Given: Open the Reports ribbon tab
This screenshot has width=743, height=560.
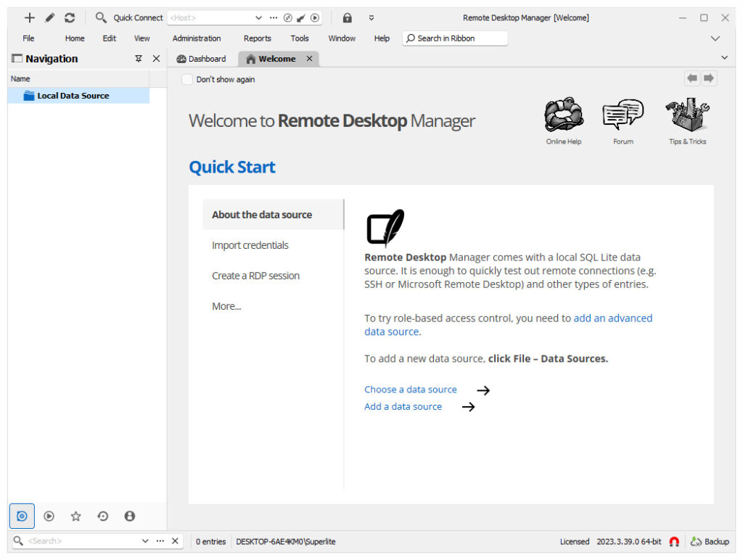Looking at the screenshot, I should point(258,38).
